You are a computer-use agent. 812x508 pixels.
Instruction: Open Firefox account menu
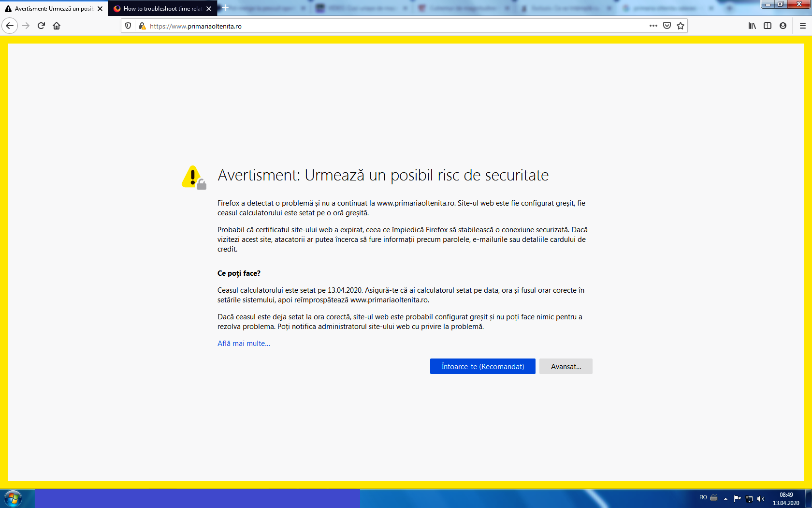point(783,26)
